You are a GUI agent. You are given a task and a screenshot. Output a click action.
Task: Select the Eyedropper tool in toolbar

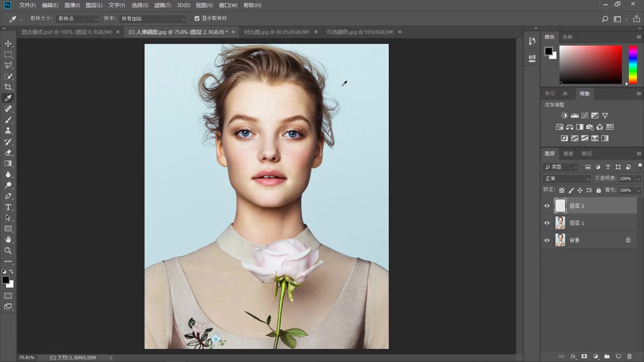click(x=8, y=98)
